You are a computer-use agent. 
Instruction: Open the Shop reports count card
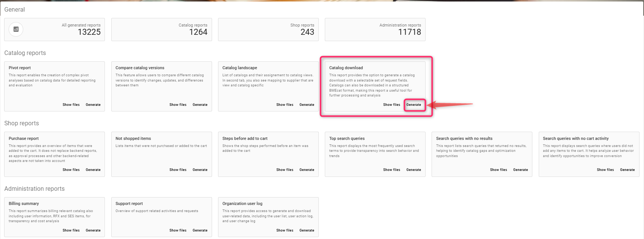click(x=268, y=30)
